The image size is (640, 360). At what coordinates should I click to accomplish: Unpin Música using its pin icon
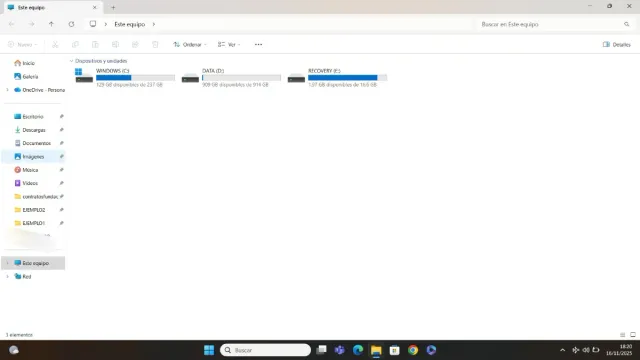click(62, 170)
